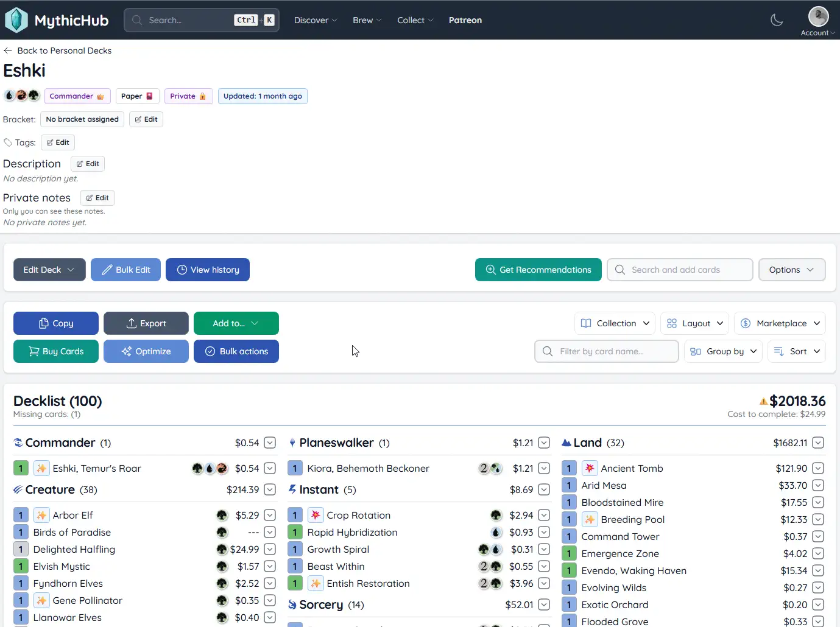Open the Sort dropdown
The height and width of the screenshot is (627, 840).
point(797,351)
